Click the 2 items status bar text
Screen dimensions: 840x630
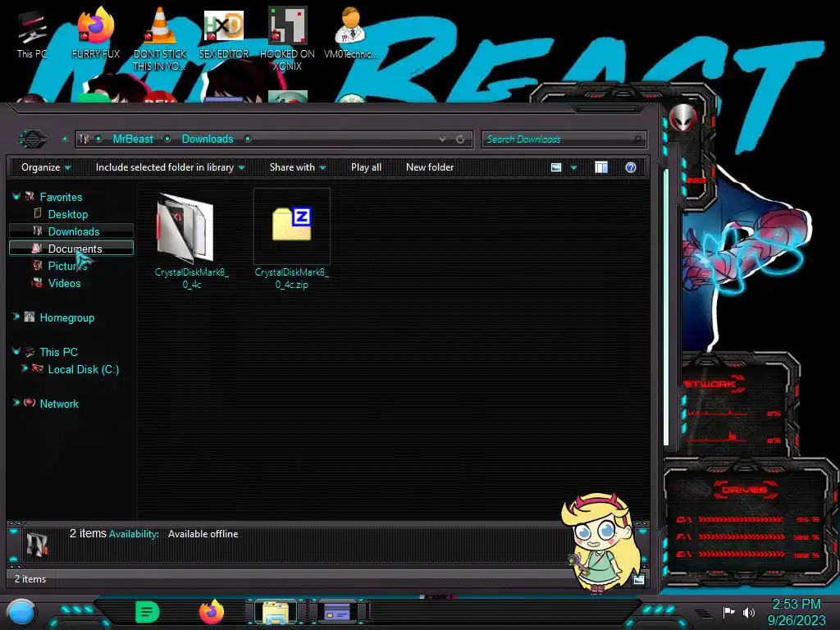pos(30,579)
